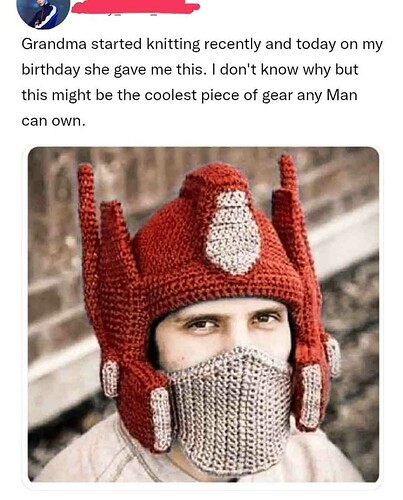
Task: Click the word "coolest" in the post
Action: pos(171,95)
